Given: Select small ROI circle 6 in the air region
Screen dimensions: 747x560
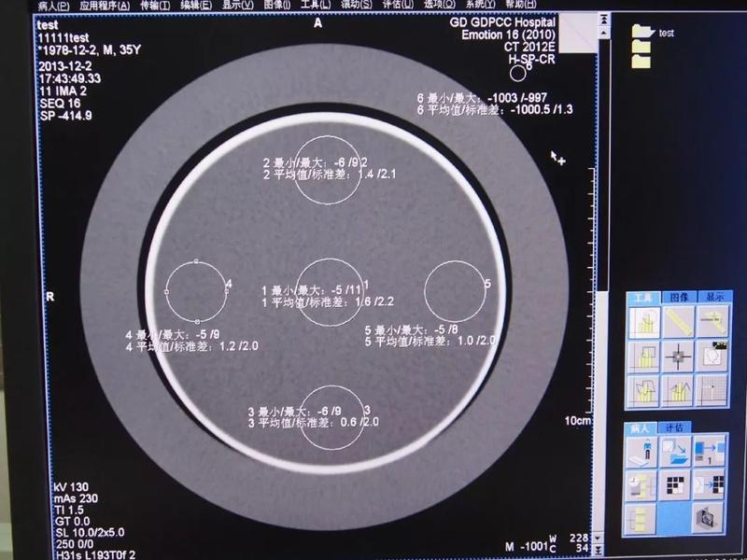Looking at the screenshot, I should [518, 74].
